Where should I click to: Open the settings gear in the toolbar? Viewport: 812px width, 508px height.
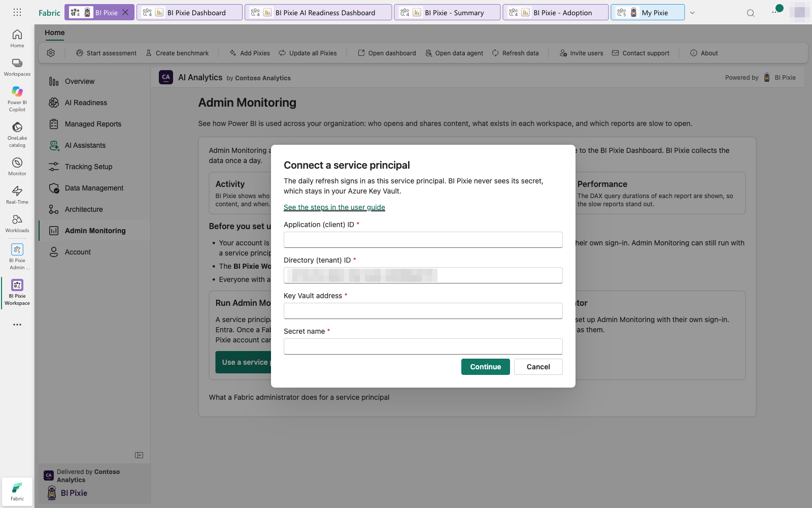click(51, 53)
